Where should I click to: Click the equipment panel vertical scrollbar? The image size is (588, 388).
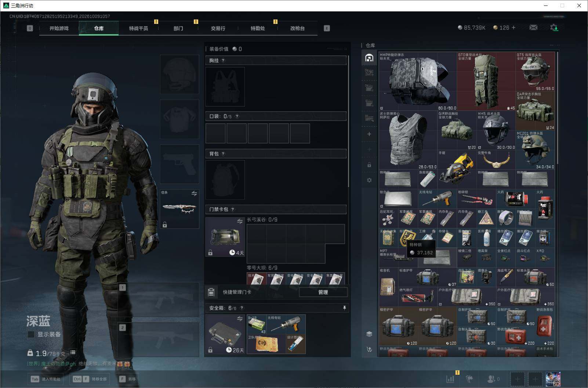pos(348,121)
